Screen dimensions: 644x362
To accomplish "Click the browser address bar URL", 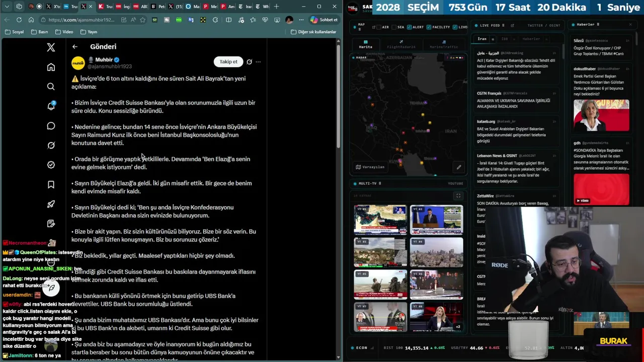I will pyautogui.click(x=82, y=20).
